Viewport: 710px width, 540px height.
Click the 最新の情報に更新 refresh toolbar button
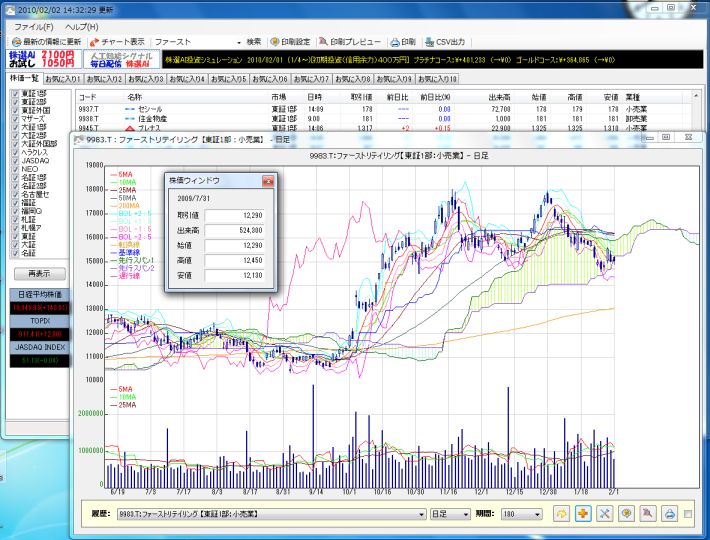click(46, 42)
